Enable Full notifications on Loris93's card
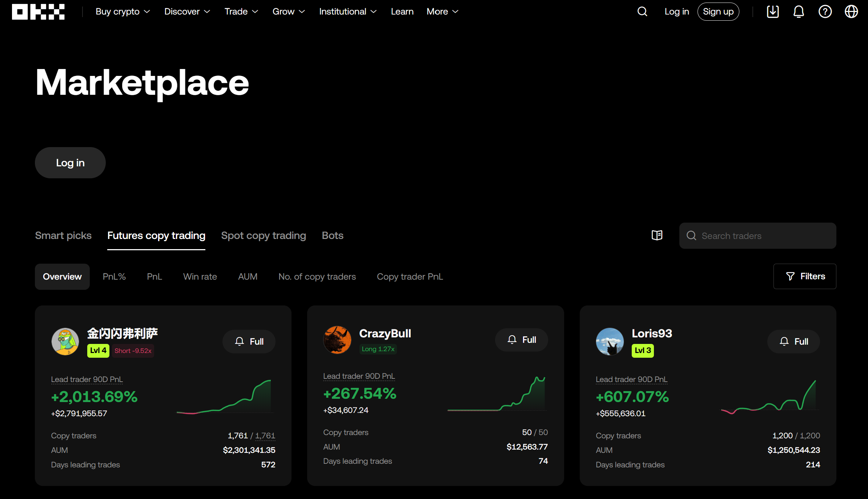This screenshot has height=499, width=868. click(793, 341)
